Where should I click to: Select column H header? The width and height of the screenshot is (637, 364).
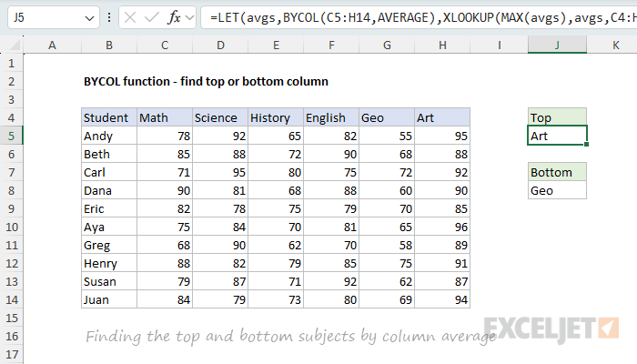(442, 45)
